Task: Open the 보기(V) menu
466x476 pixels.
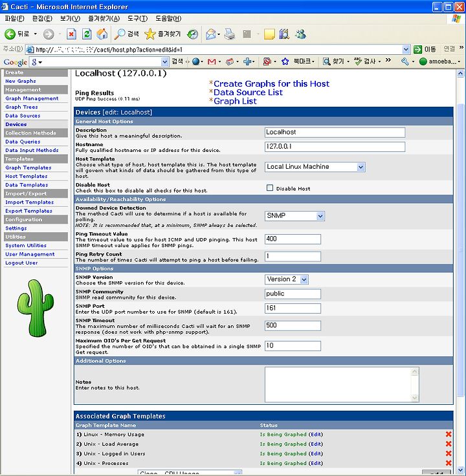Action: 70,19
